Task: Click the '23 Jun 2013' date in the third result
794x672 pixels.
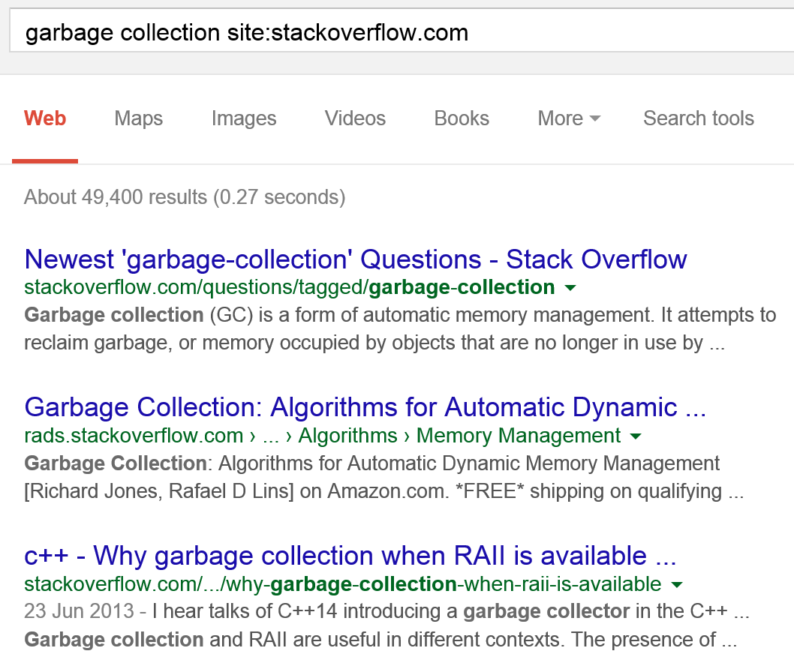Action: [79, 610]
